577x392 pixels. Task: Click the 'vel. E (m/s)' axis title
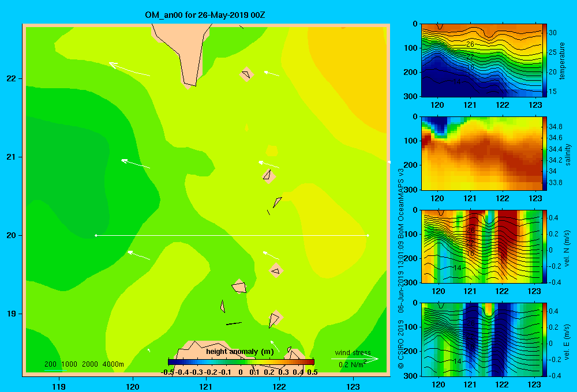(x=567, y=341)
